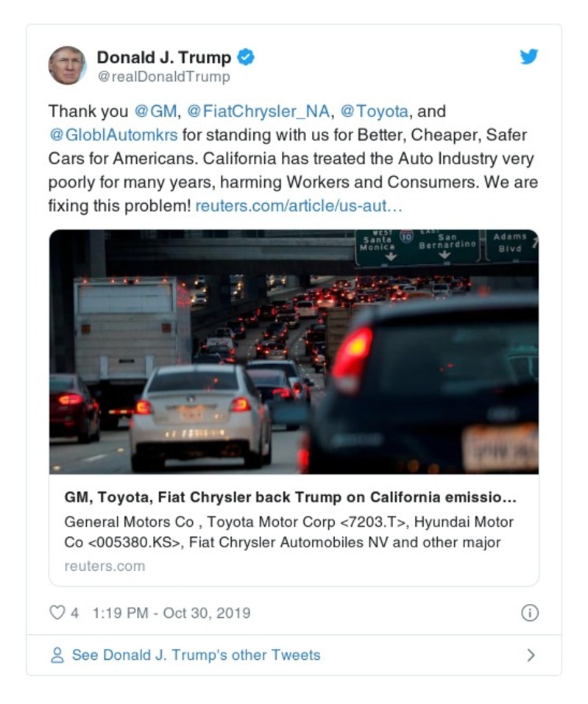Click the Twitter bird logo
The image size is (588, 704).
coord(529,57)
